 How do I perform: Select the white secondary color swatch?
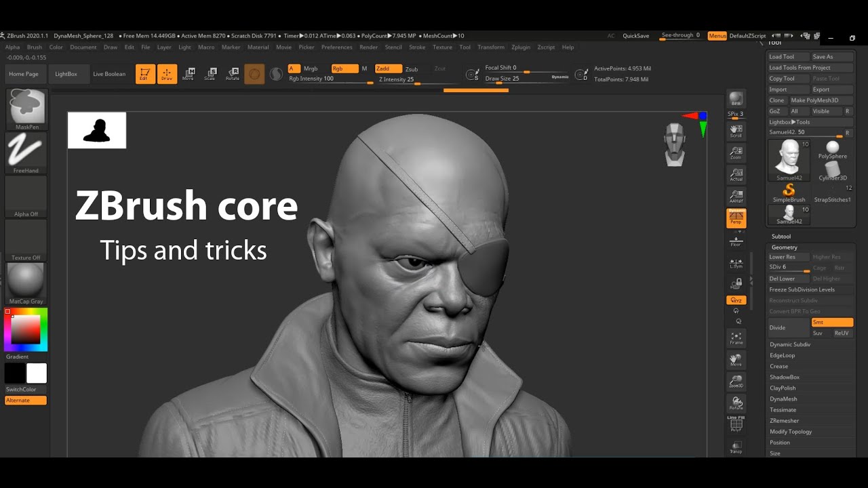37,373
